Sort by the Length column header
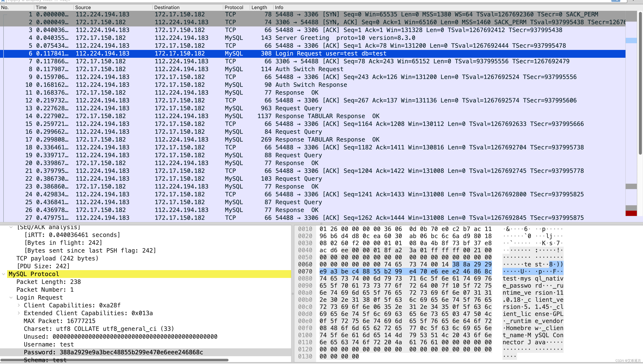Viewport: 643px width, 364px height. [x=261, y=7]
